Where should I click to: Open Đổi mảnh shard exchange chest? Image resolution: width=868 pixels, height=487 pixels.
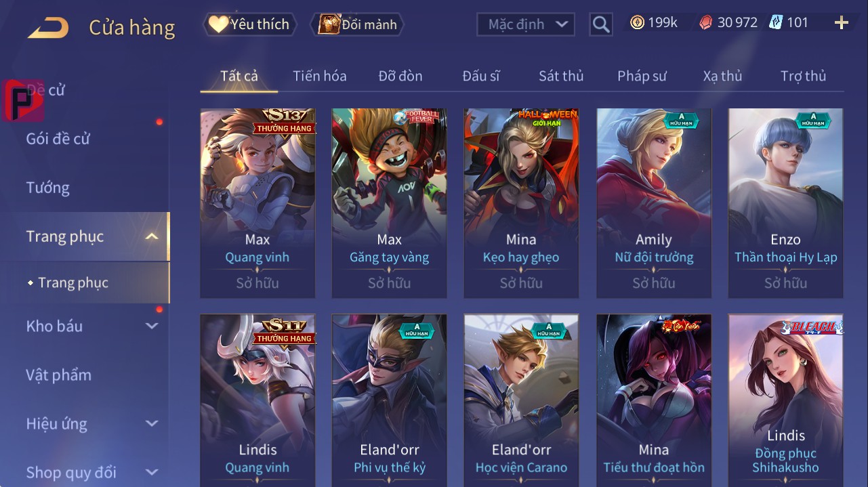tap(357, 24)
